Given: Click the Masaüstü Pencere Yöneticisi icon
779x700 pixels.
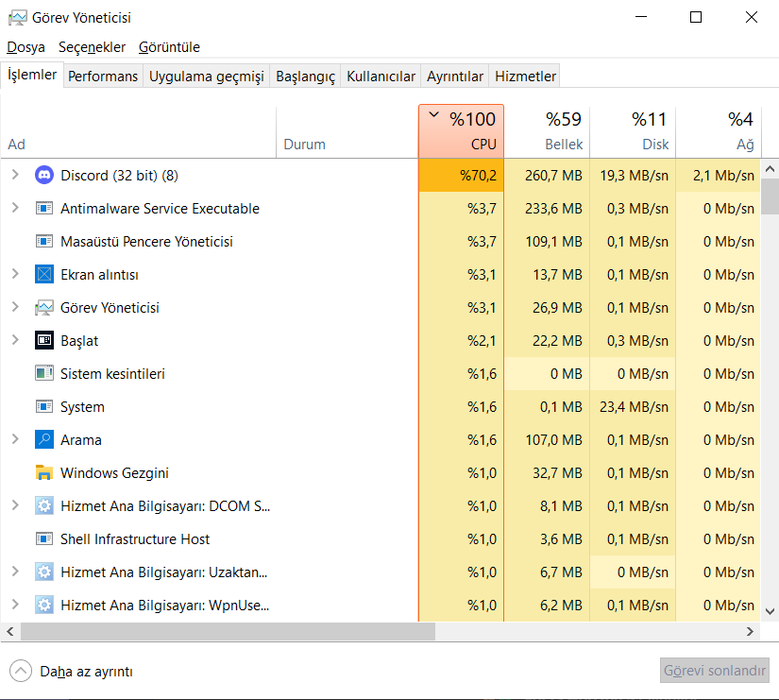Looking at the screenshot, I should pos(44,241).
